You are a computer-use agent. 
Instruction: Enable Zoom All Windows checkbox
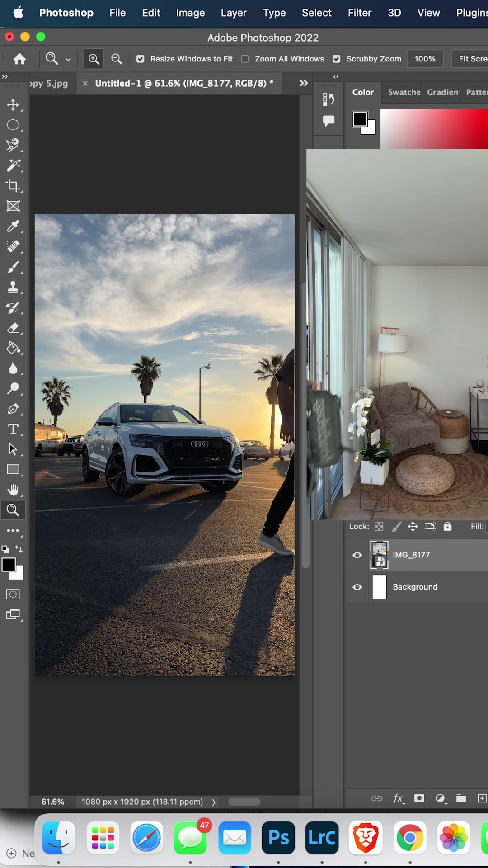tap(245, 59)
